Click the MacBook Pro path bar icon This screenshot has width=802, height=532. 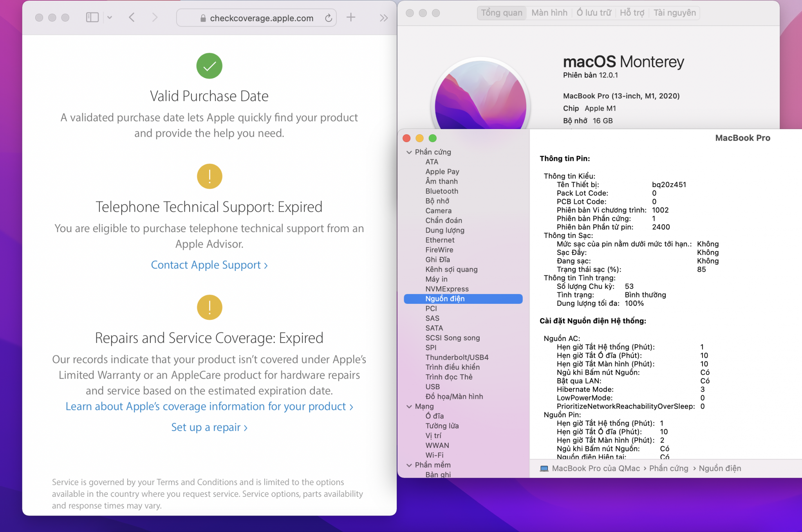[x=544, y=469]
